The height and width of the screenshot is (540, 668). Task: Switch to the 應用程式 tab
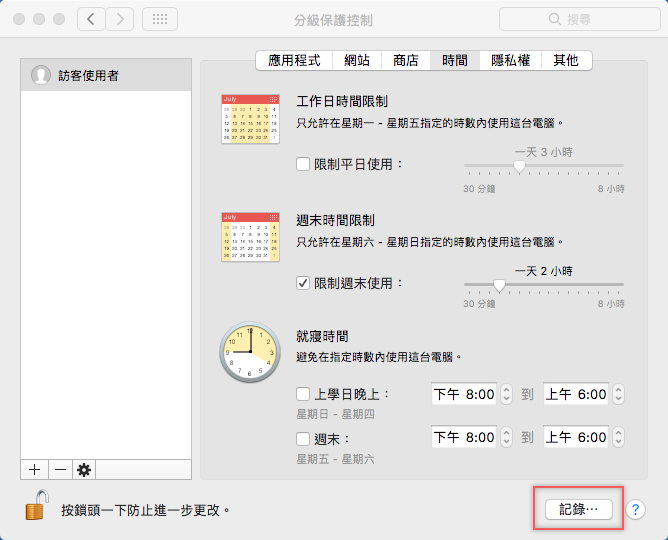[294, 60]
